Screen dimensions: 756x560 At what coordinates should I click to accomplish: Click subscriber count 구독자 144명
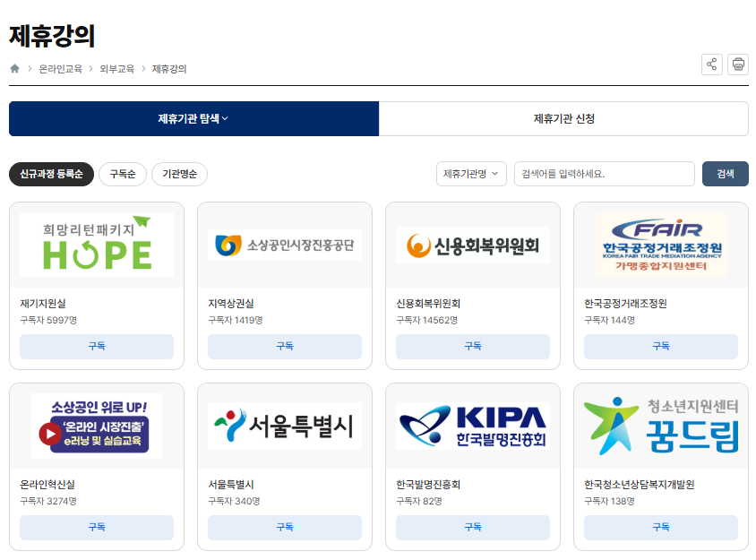click(x=609, y=320)
